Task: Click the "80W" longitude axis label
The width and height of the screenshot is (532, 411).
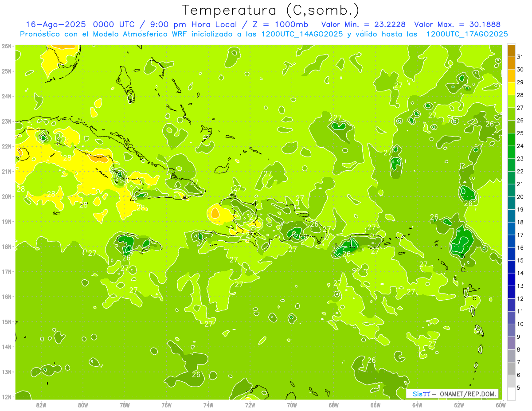Action: 83,405
